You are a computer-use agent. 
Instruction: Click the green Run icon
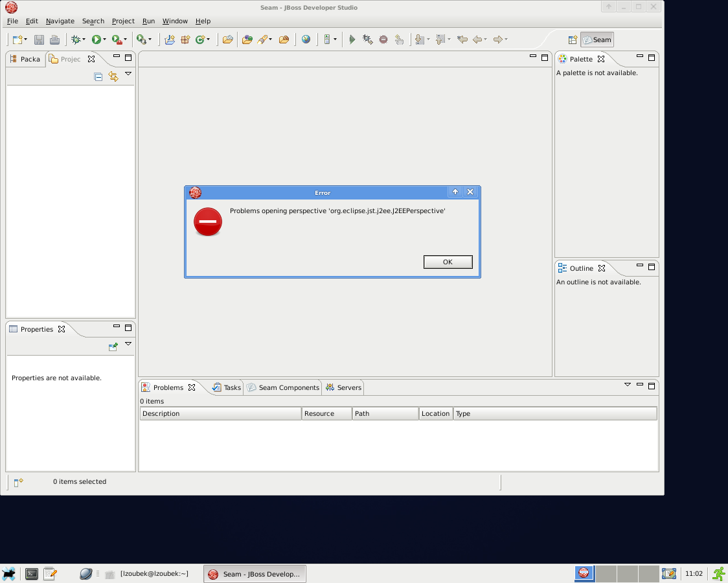(x=96, y=40)
